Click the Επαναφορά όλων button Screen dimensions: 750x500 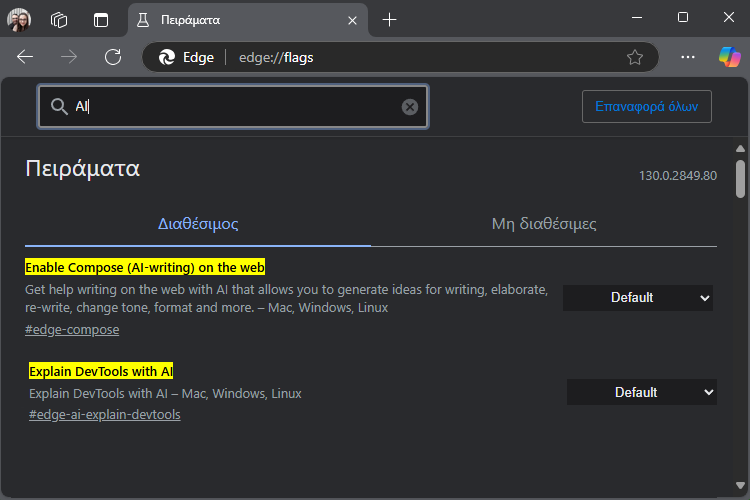(x=647, y=106)
